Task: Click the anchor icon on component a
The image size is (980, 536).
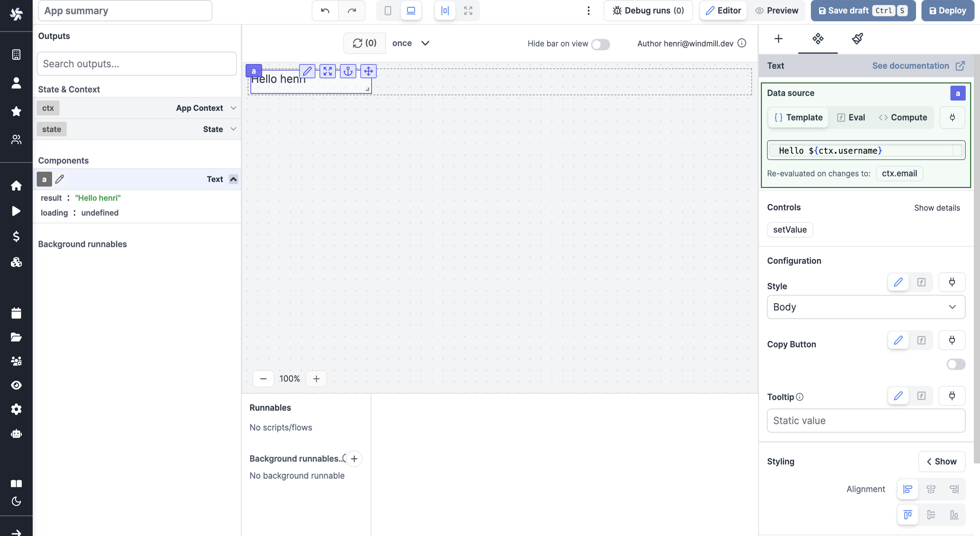Action: pyautogui.click(x=348, y=71)
